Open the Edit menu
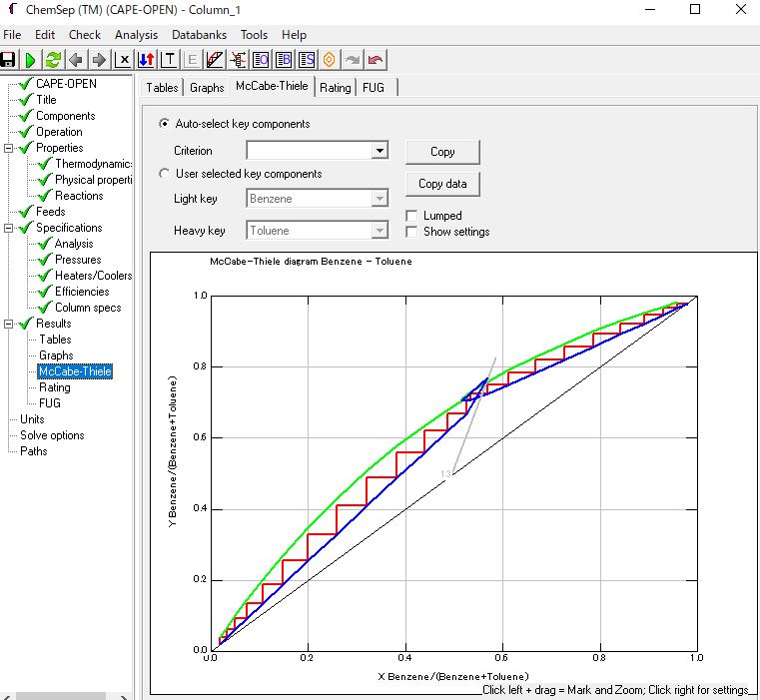This screenshot has width=760, height=700. [x=45, y=35]
